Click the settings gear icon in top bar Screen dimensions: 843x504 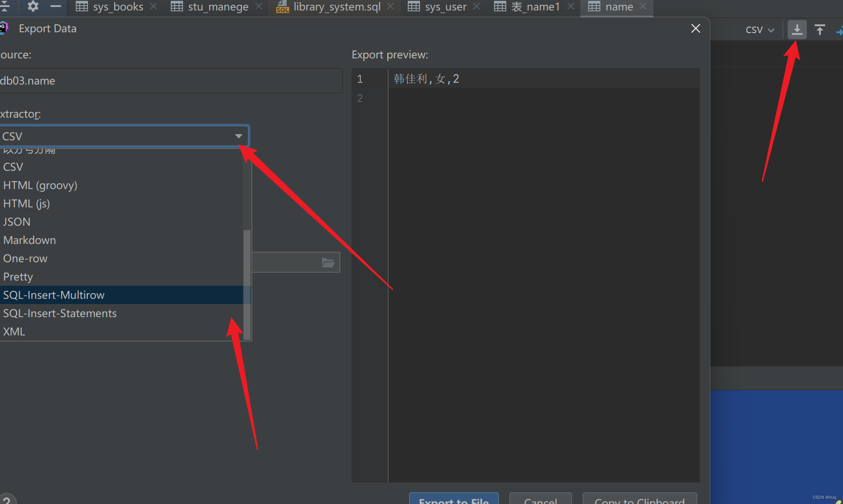coord(33,6)
